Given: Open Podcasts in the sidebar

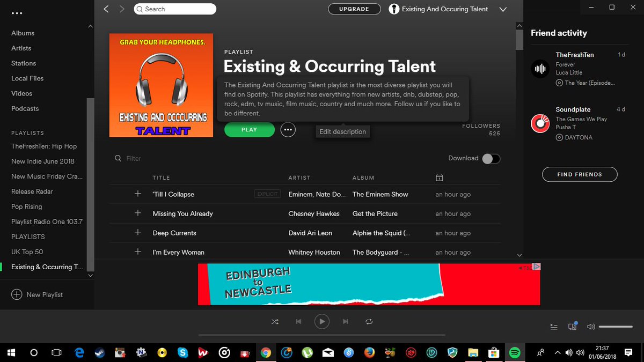Looking at the screenshot, I should pos(25,108).
